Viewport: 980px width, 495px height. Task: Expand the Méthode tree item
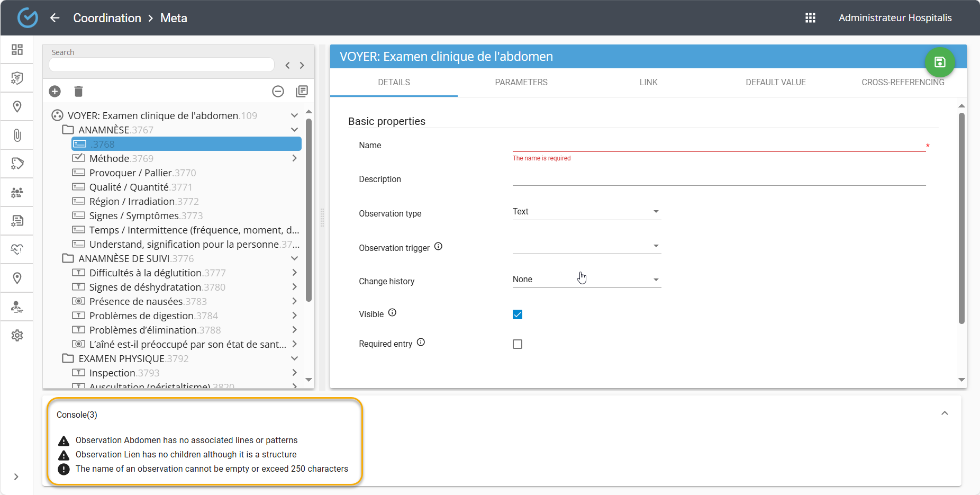click(x=294, y=158)
